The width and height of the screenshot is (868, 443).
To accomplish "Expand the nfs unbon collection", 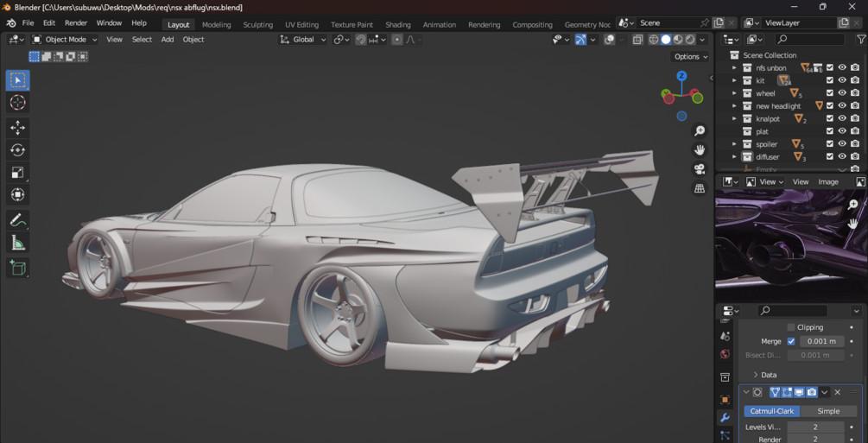I will pos(735,67).
